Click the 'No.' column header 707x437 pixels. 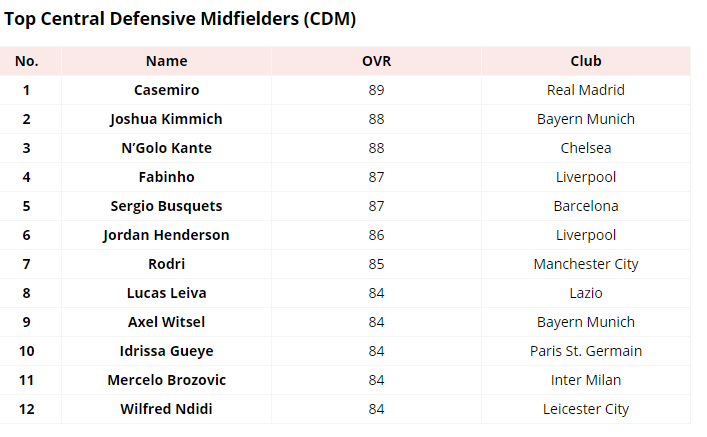click(27, 61)
